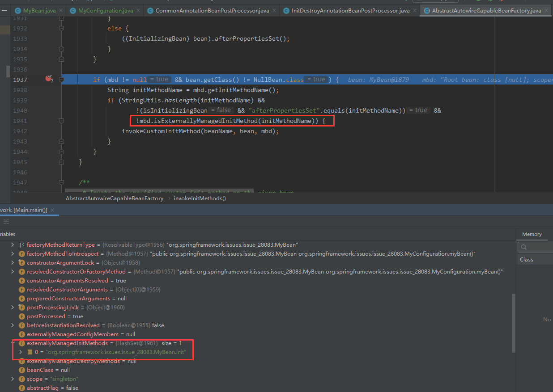Screen dimensions: 553x392
Task: Click the afterPropertiesSet() call on line 1933
Action: [x=250, y=39]
